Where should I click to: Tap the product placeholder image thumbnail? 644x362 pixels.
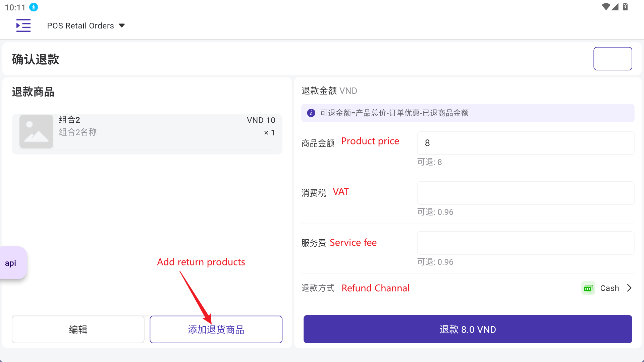(x=36, y=131)
